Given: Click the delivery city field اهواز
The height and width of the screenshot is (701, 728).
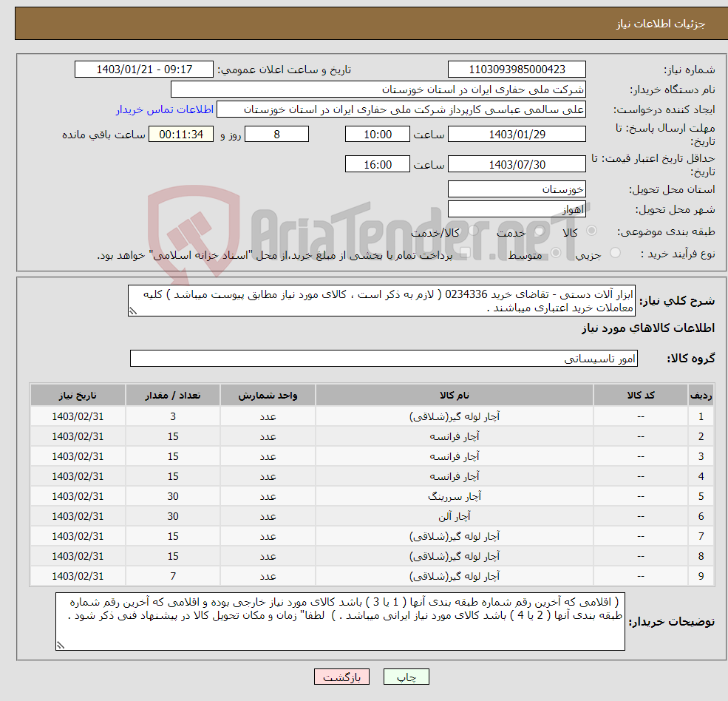Looking at the screenshot, I should tap(517, 209).
